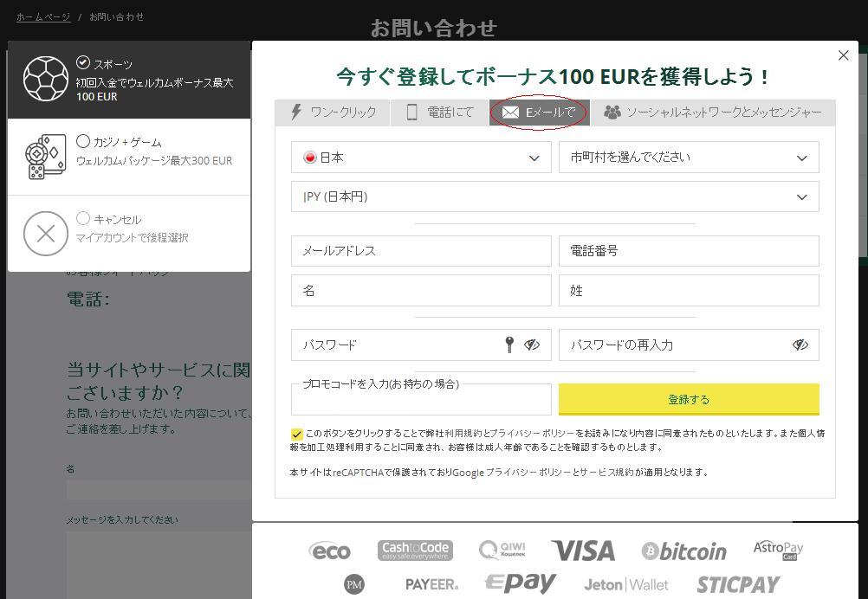Click the 名 first name field in dialog
Image resolution: width=868 pixels, height=599 pixels.
point(421,290)
